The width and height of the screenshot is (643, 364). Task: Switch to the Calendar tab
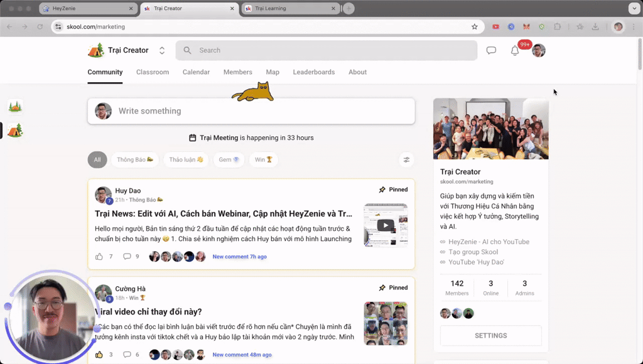pos(196,72)
